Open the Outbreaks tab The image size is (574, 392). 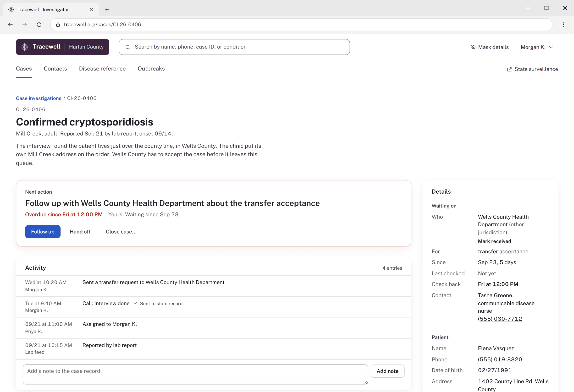(x=151, y=69)
